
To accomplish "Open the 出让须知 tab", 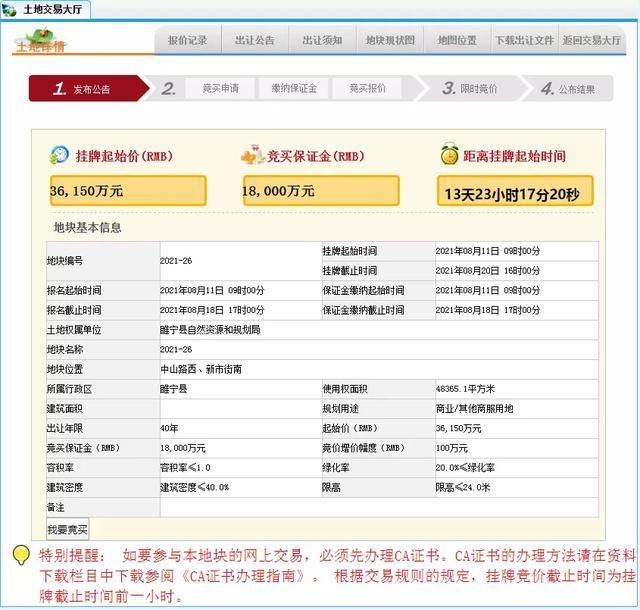I will [x=322, y=40].
